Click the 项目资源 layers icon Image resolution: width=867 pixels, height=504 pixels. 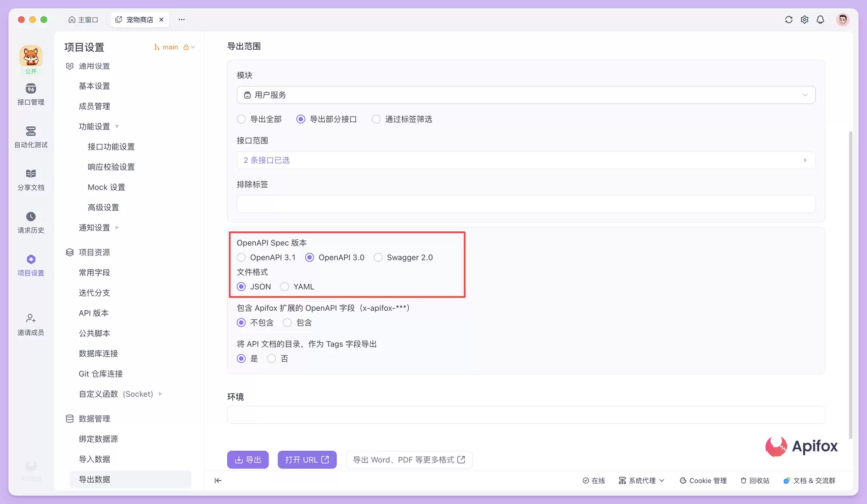69,252
